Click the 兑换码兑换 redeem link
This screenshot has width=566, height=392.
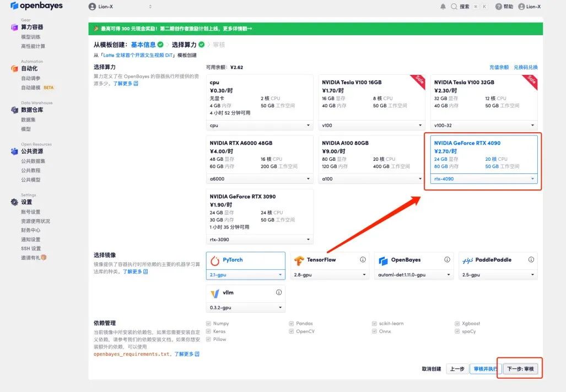[x=527, y=66]
